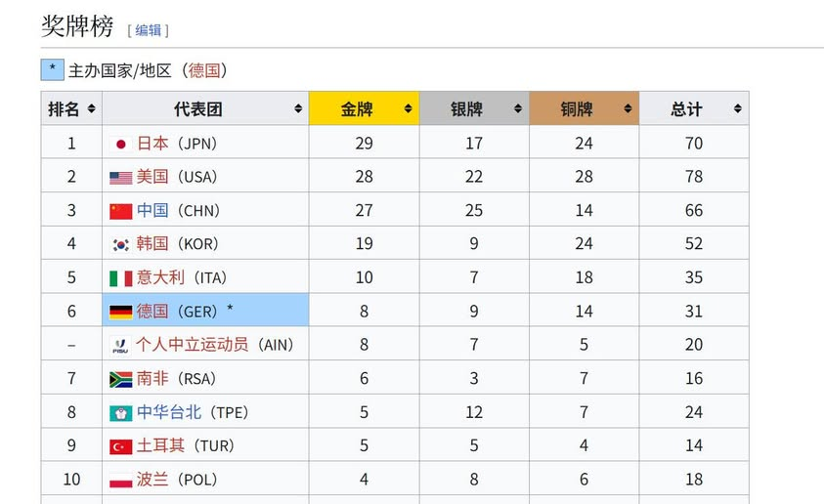This screenshot has height=504, width=824.
Task: Click the Japan flag icon
Action: tap(121, 144)
